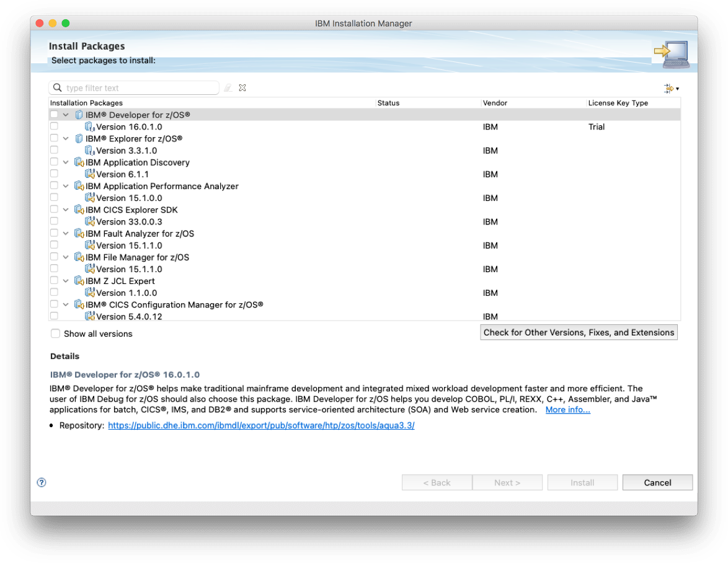Screen dimensions: 728x563
Task: Click the Cancel button
Action: [657, 482]
